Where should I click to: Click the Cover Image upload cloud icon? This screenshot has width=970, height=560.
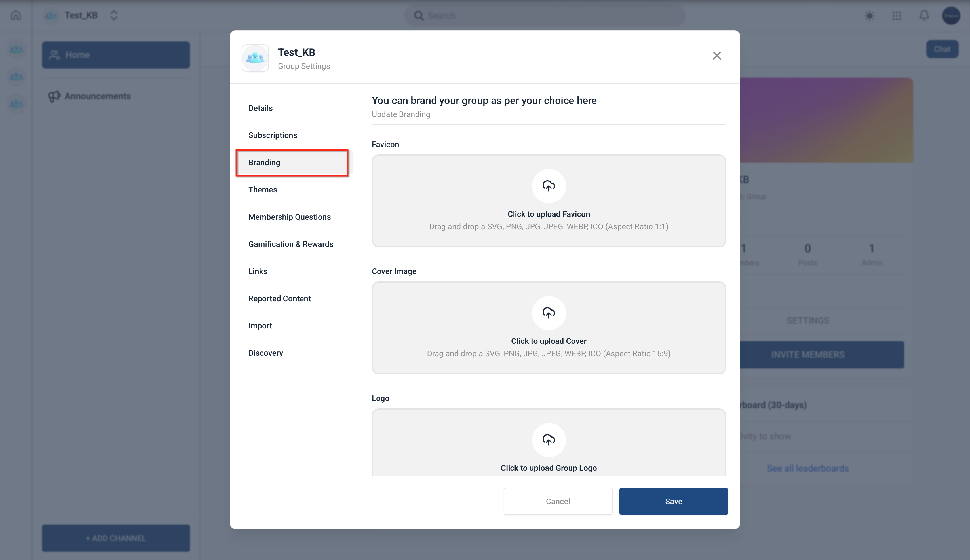[549, 313]
